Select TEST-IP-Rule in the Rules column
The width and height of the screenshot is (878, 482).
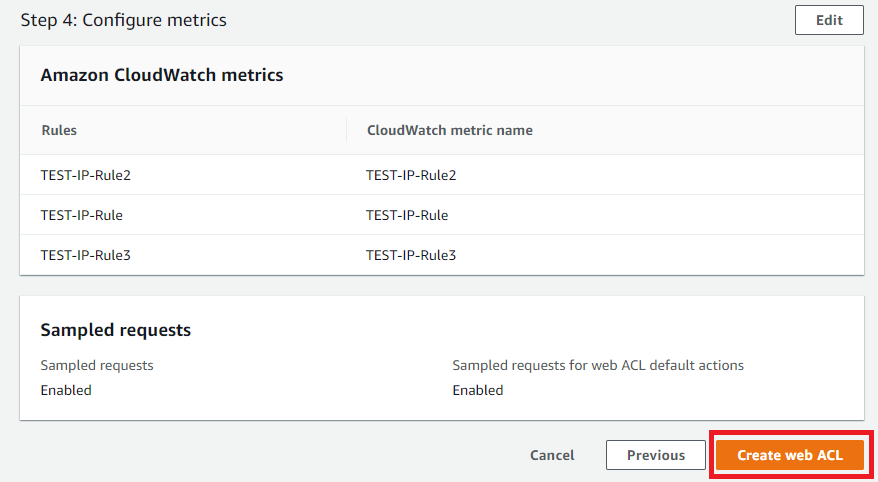(82, 215)
